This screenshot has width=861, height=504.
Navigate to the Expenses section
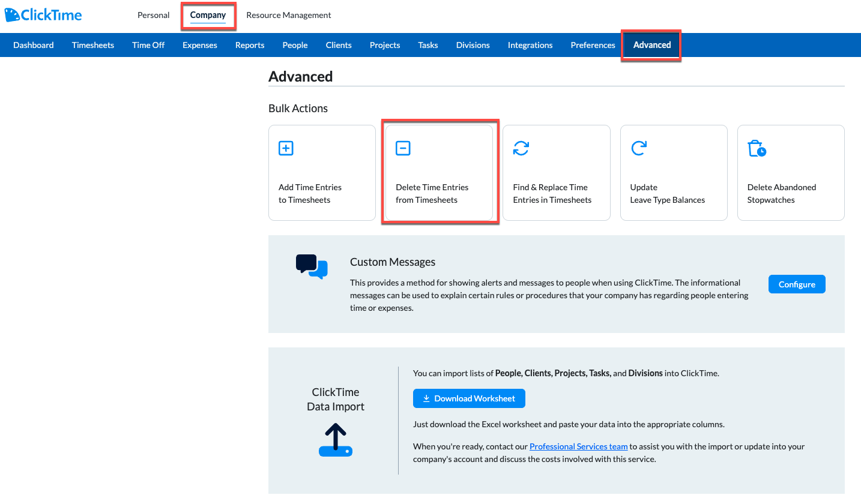(200, 45)
